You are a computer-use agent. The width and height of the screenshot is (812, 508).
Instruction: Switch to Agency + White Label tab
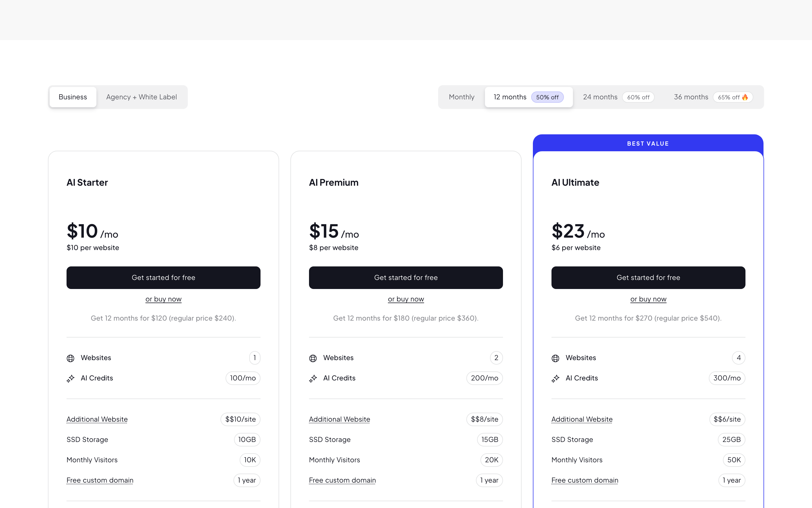(x=141, y=97)
